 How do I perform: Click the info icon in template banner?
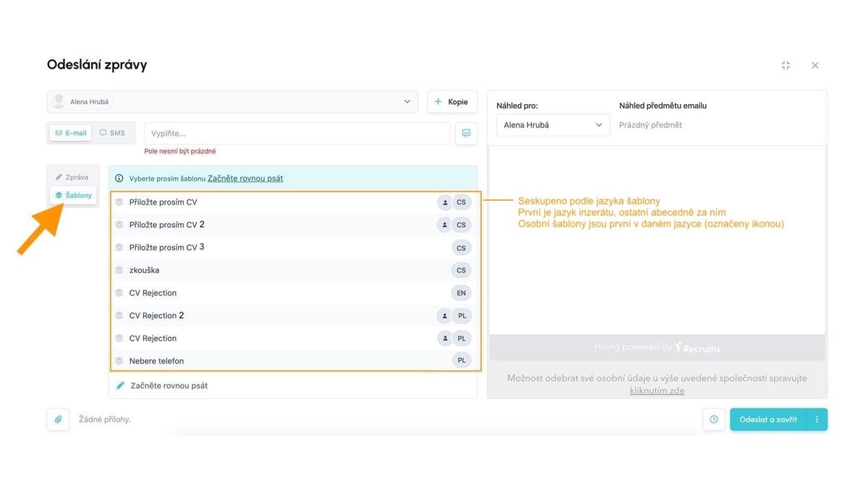coord(119,179)
